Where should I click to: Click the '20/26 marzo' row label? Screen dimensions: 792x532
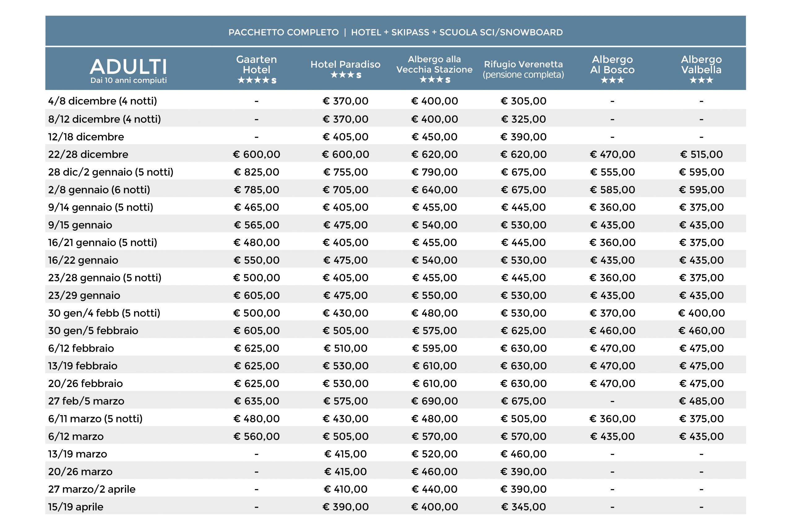point(80,472)
